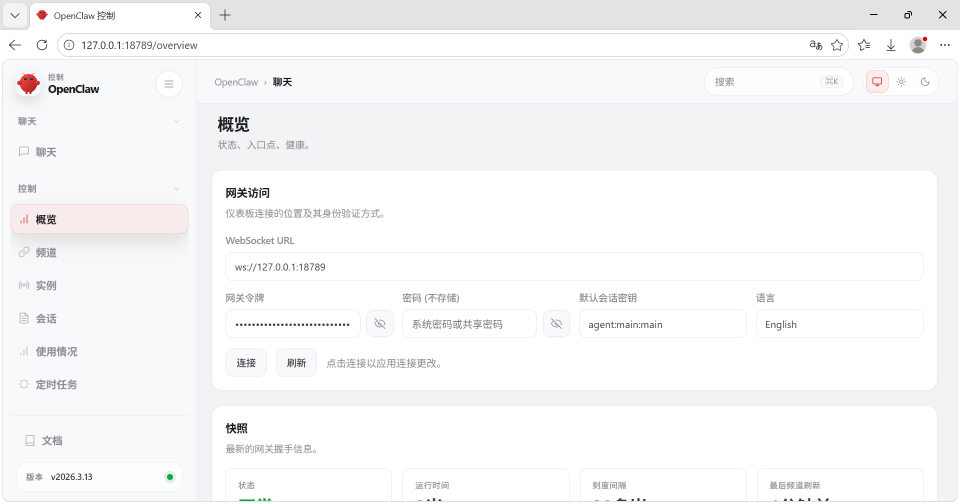The width and height of the screenshot is (960, 504).
Task: Click the 刻度间隔 tick interval card
Action: coord(663,485)
